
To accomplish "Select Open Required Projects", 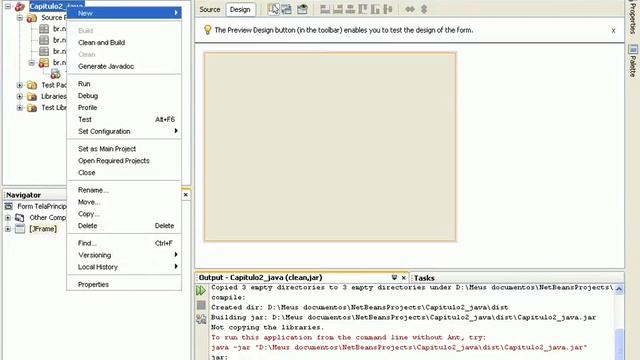I will click(x=124, y=160).
